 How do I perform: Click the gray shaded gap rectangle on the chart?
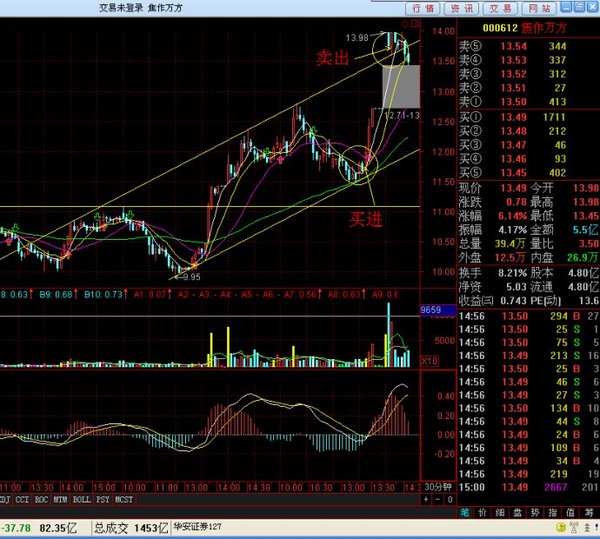(401, 86)
